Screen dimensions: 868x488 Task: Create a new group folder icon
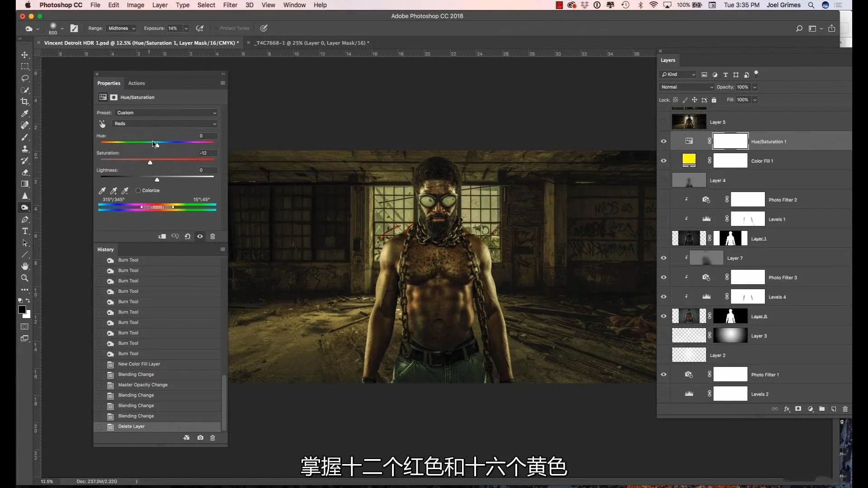pos(822,409)
